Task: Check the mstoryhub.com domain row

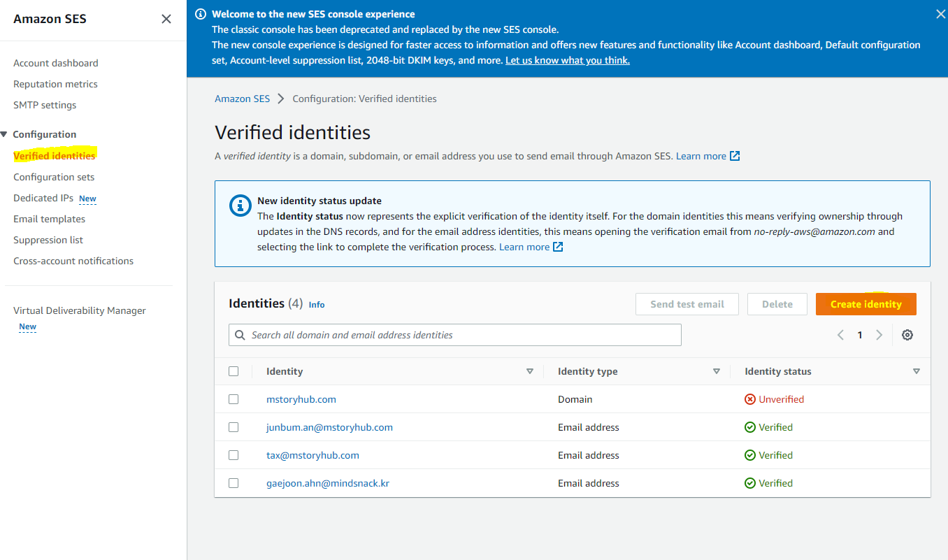Action: [x=234, y=399]
